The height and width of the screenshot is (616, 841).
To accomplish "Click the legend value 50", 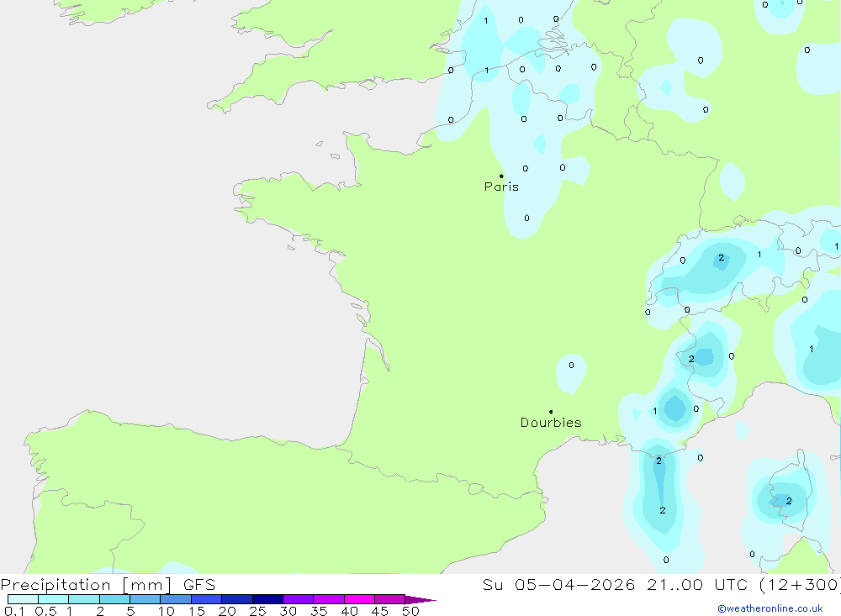I will coord(410,611).
